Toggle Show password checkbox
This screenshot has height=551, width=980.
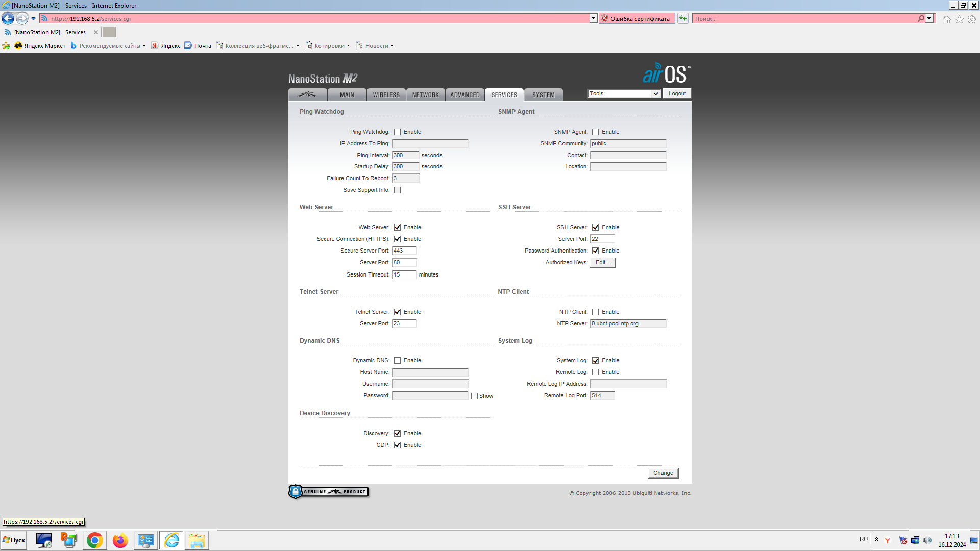(474, 396)
